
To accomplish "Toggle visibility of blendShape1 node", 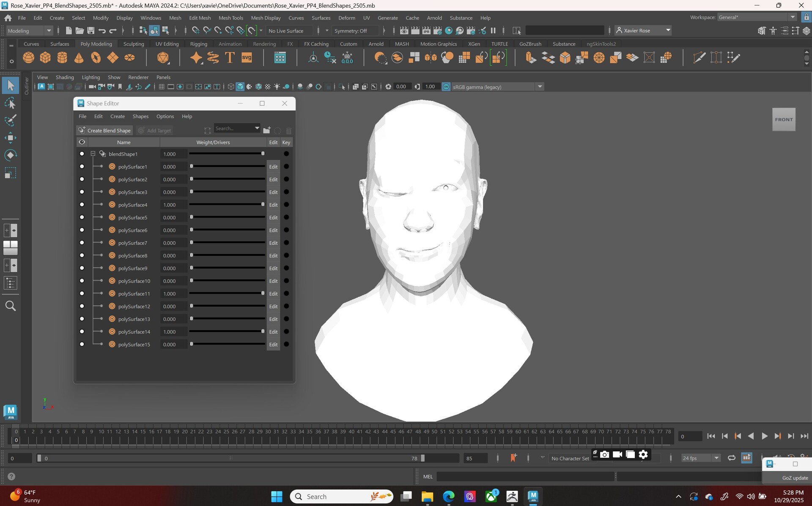I will pyautogui.click(x=82, y=154).
